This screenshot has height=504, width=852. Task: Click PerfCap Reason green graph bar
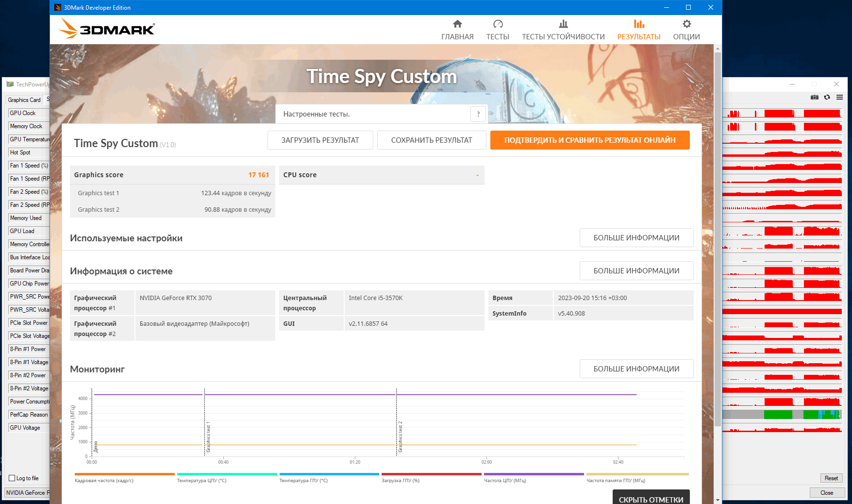pyautogui.click(x=778, y=415)
